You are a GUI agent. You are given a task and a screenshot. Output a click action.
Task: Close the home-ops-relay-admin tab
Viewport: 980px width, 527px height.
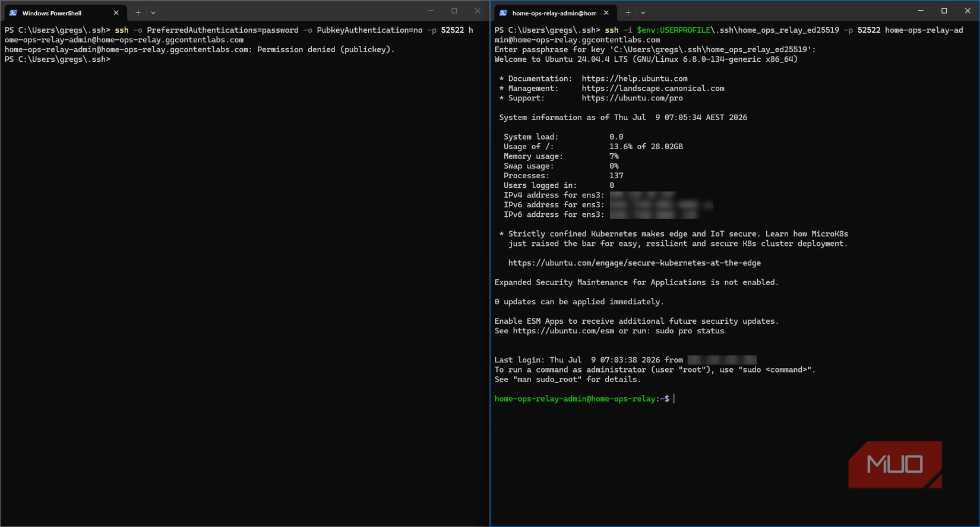606,12
